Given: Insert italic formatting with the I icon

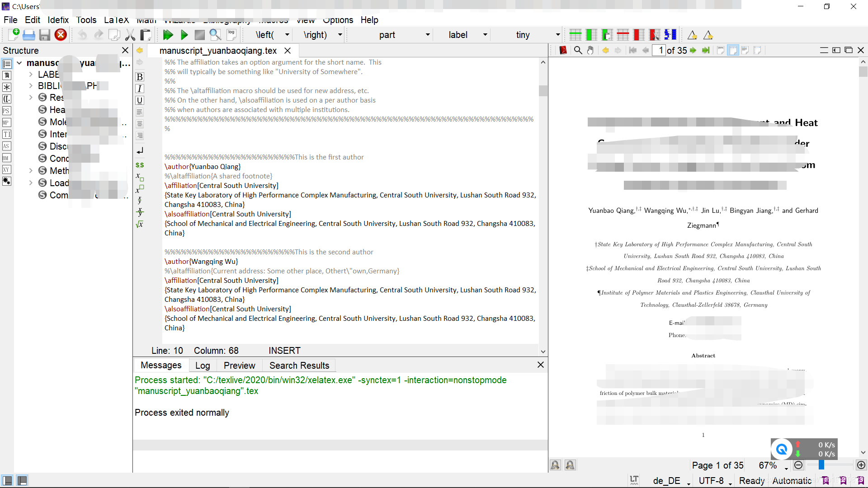Looking at the screenshot, I should pyautogui.click(x=140, y=89).
